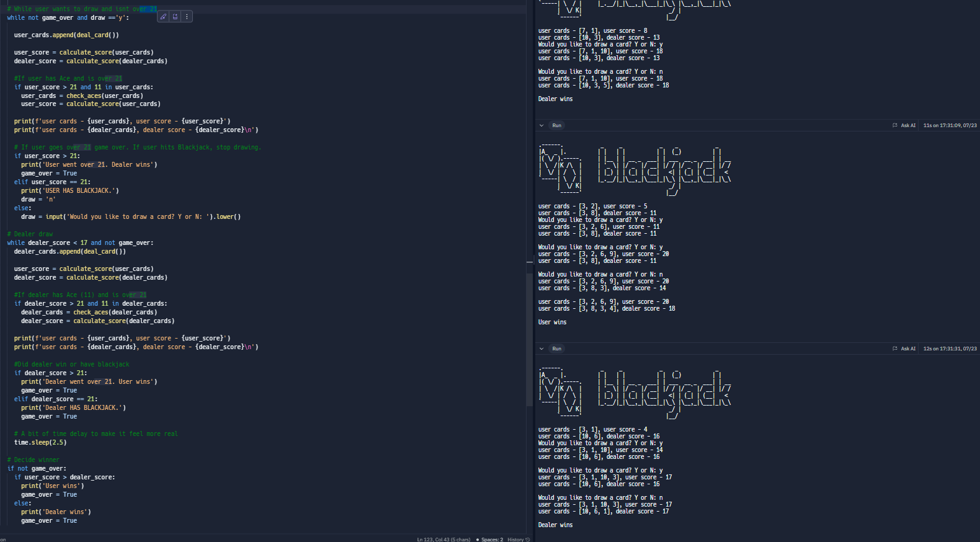The width and height of the screenshot is (980, 542).
Task: Click the Run label of the first run
Action: (x=556, y=125)
